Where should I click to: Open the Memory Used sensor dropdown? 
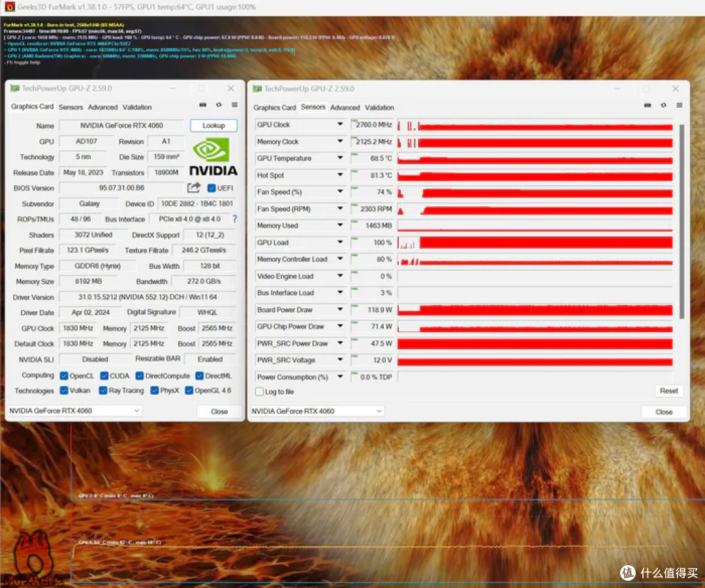coord(340,225)
